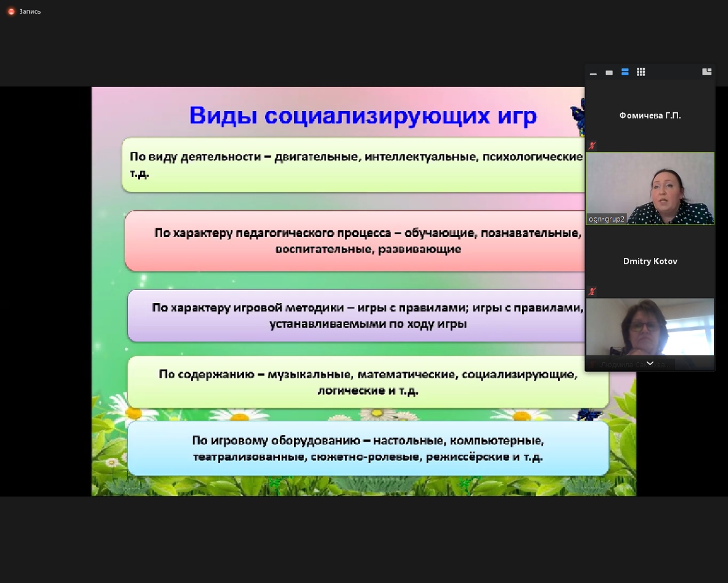728x583 pixels.
Task: Switch to grid gallery view icon
Action: click(640, 72)
